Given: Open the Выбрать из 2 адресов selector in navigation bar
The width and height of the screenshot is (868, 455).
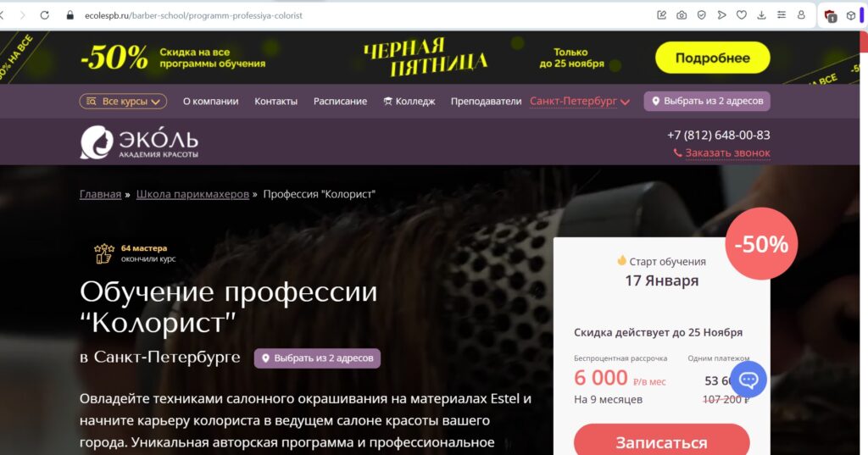Looking at the screenshot, I should pos(707,102).
